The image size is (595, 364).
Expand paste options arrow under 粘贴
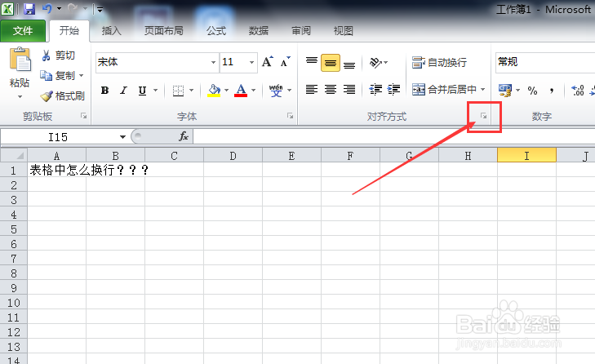click(20, 97)
